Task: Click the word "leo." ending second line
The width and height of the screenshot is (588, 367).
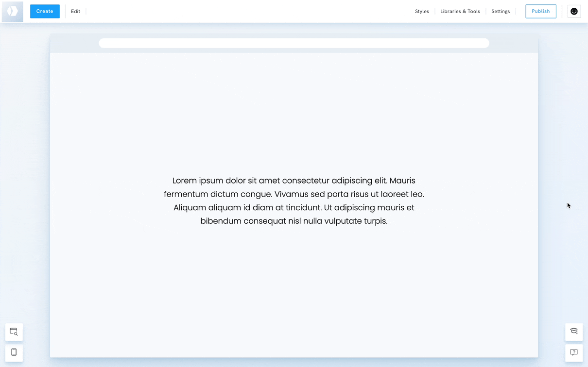Action: coord(417,194)
